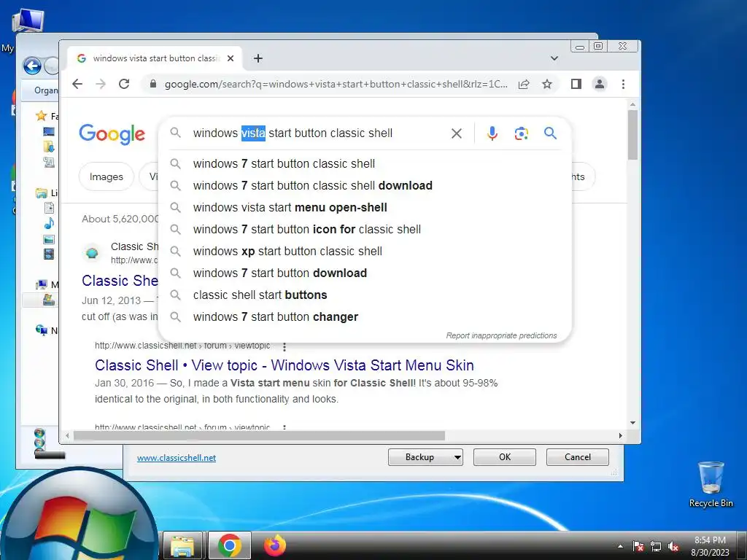Select the Recycle Bin desktop icon
This screenshot has height=560, width=747.
pos(711,484)
